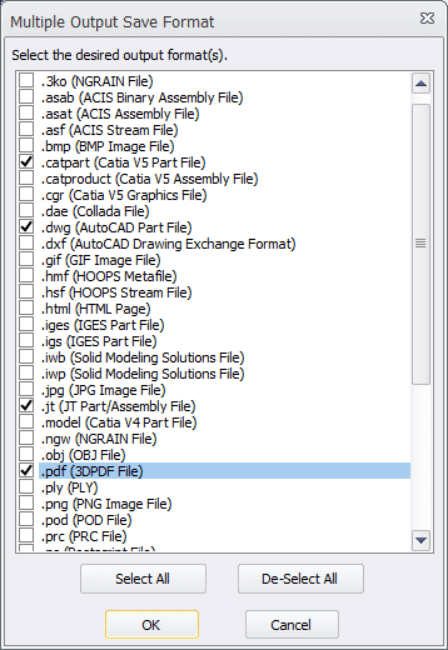Tick the .asat ACIS Assembly File checkbox
448x650 pixels.
point(27,113)
